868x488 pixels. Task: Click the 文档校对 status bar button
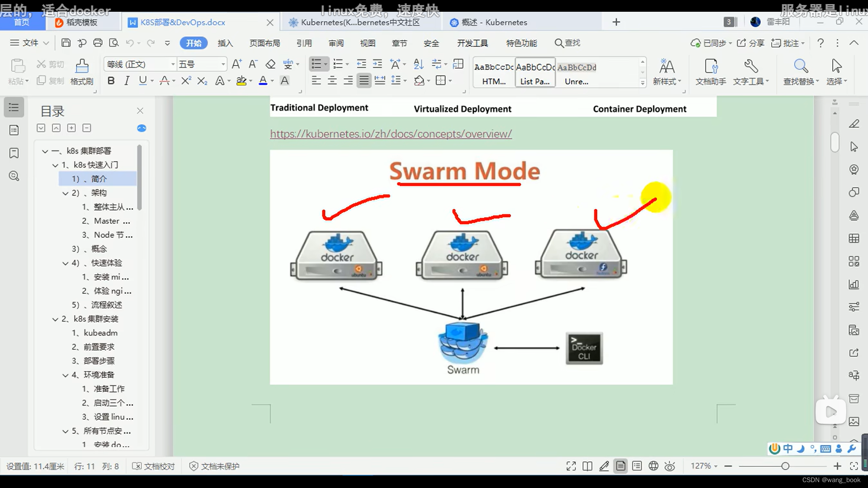point(153,466)
